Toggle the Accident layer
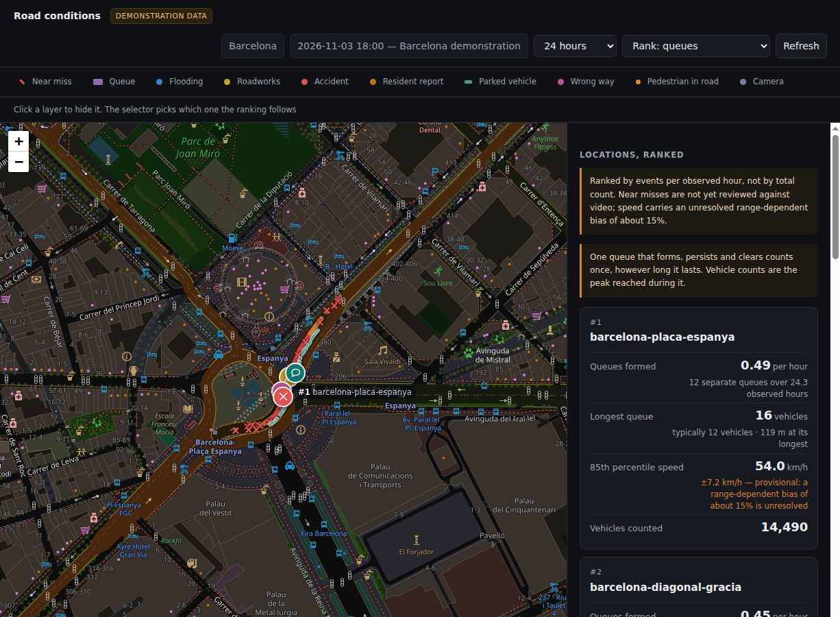 [x=324, y=81]
